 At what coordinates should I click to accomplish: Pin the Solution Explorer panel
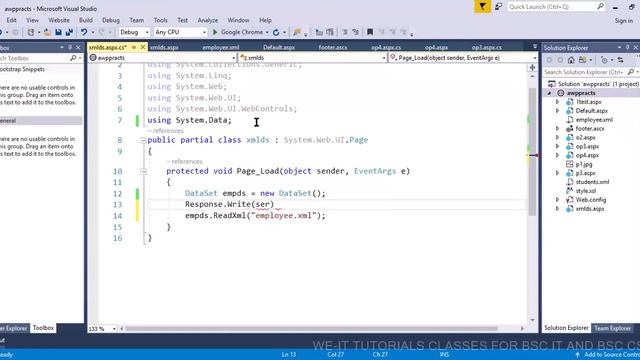pyautogui.click(x=627, y=48)
